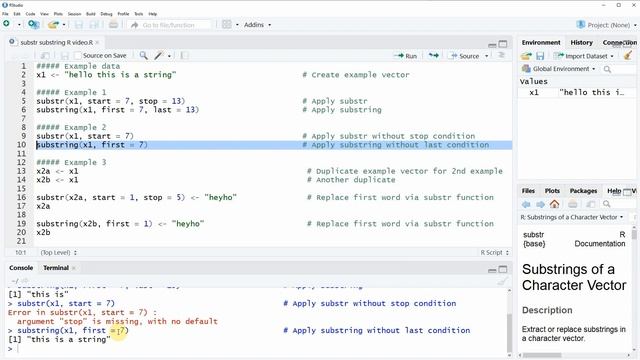Click the Help back arrow icon

coord(526,204)
